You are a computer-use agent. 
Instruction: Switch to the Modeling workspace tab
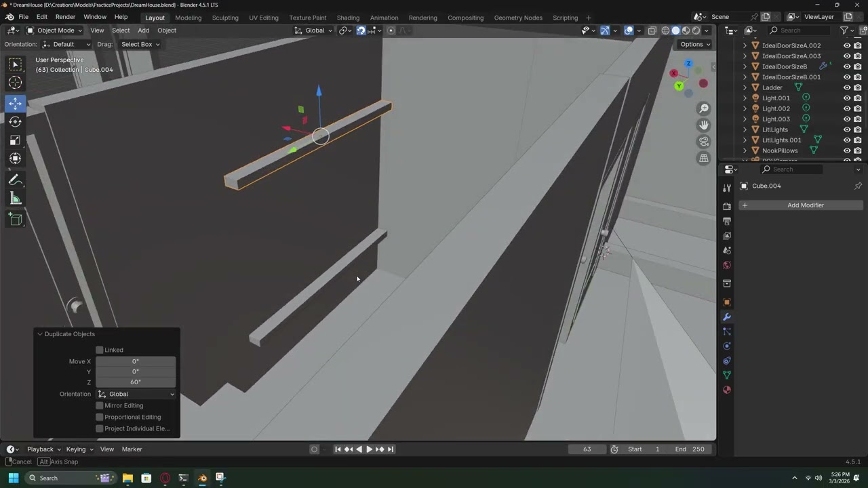(x=188, y=18)
